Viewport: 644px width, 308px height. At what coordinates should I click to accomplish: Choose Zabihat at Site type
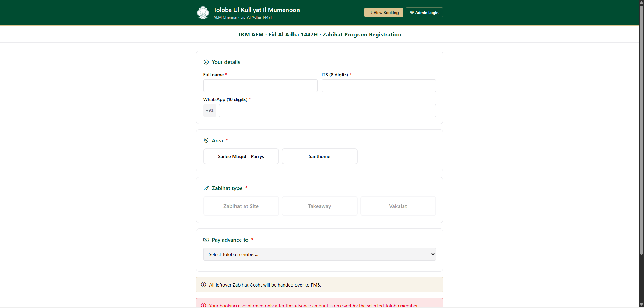(x=241, y=206)
